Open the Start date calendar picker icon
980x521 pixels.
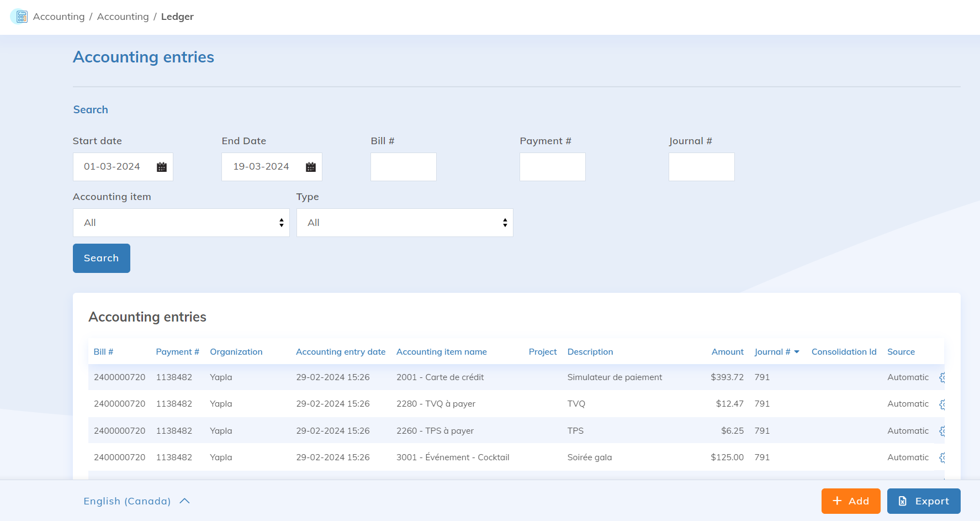coord(161,167)
